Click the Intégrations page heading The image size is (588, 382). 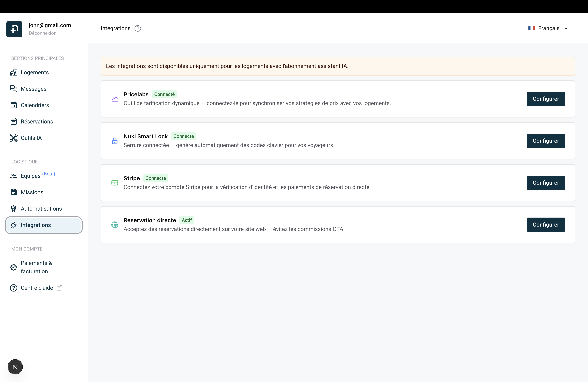coord(116,28)
